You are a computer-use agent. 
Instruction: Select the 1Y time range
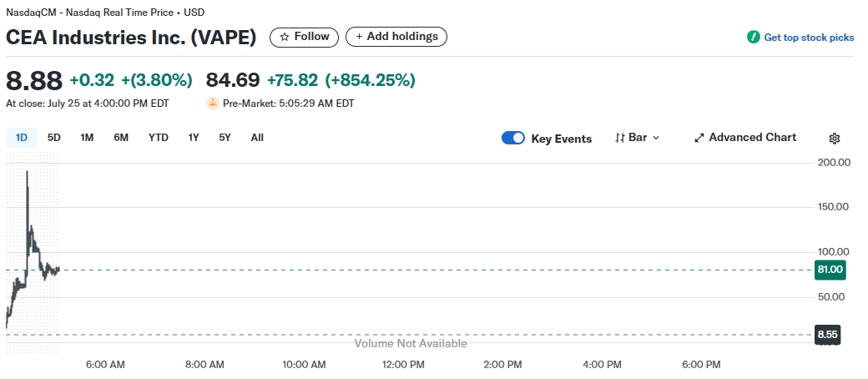194,138
